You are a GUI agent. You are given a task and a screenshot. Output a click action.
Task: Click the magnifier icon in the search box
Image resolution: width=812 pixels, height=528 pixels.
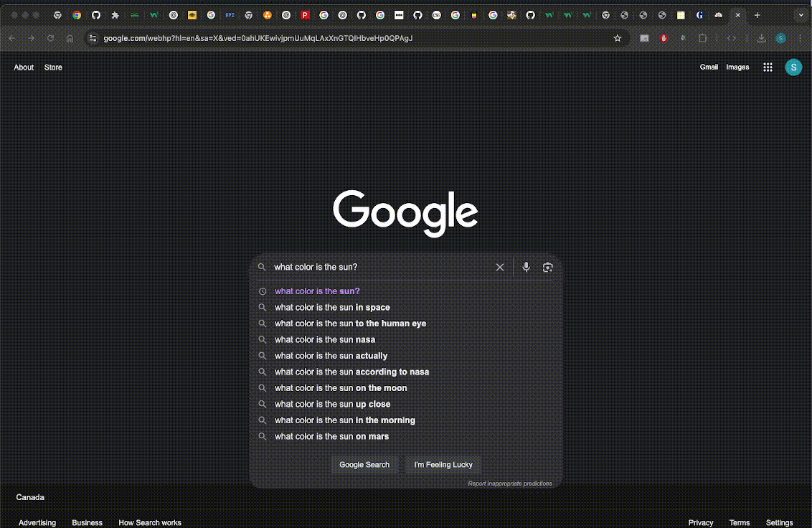coord(262,267)
